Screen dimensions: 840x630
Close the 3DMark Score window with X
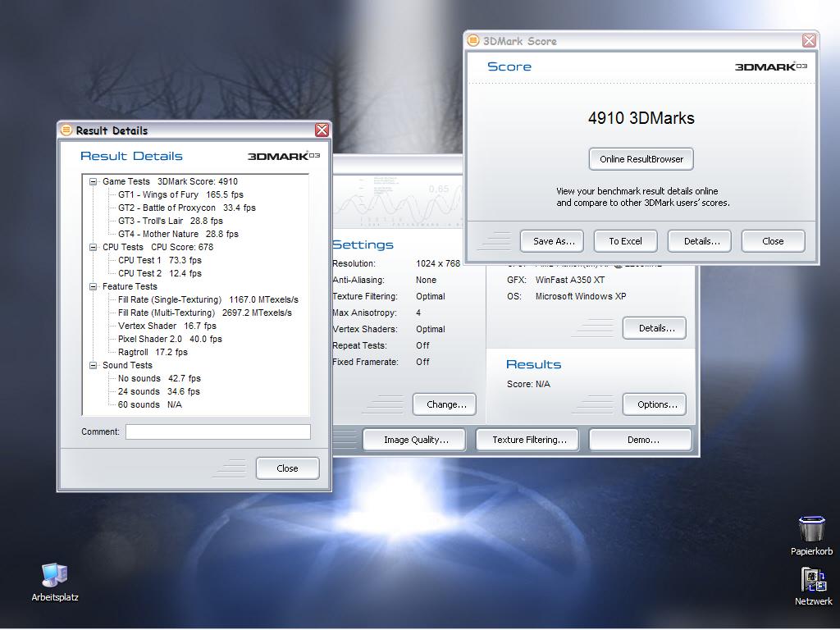tap(809, 40)
